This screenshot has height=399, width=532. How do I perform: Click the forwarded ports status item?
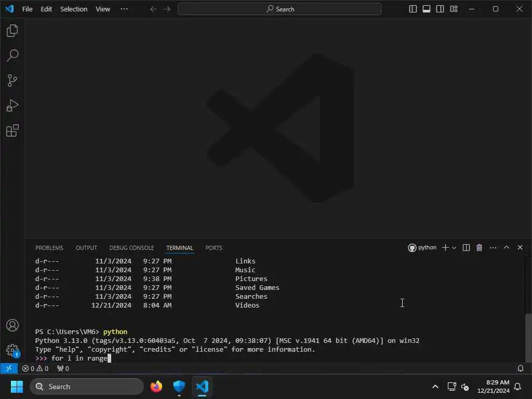pos(63,368)
